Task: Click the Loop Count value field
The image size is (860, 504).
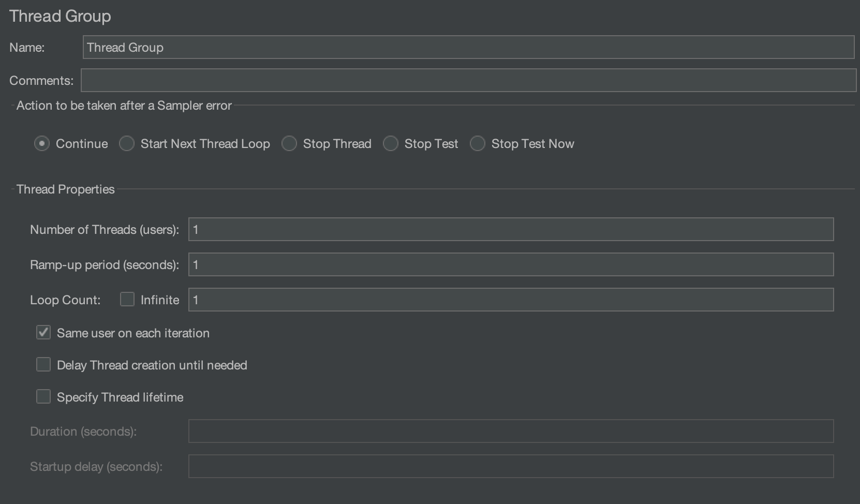Action: [x=511, y=300]
